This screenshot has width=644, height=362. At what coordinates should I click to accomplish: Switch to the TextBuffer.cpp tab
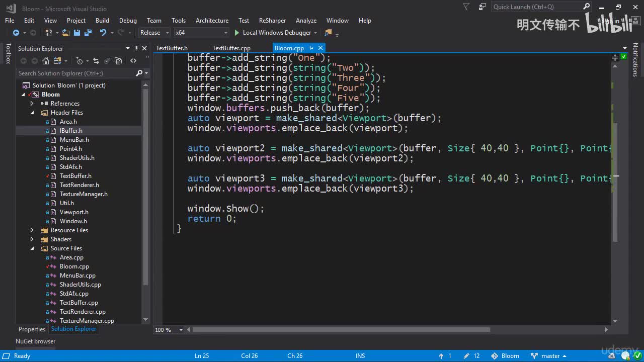point(231,48)
